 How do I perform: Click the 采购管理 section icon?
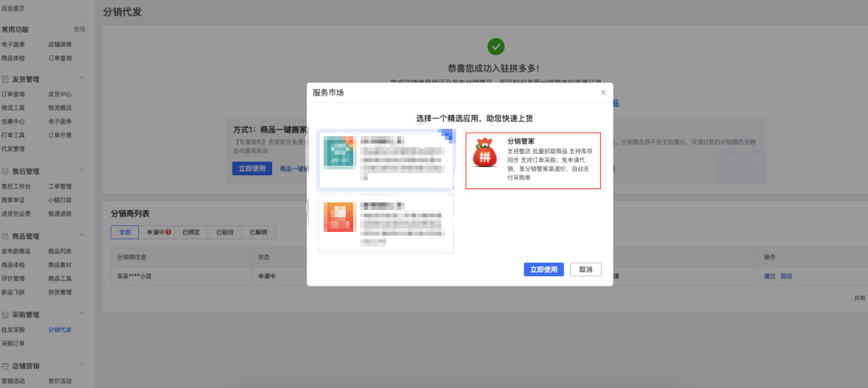pyautogui.click(x=6, y=315)
